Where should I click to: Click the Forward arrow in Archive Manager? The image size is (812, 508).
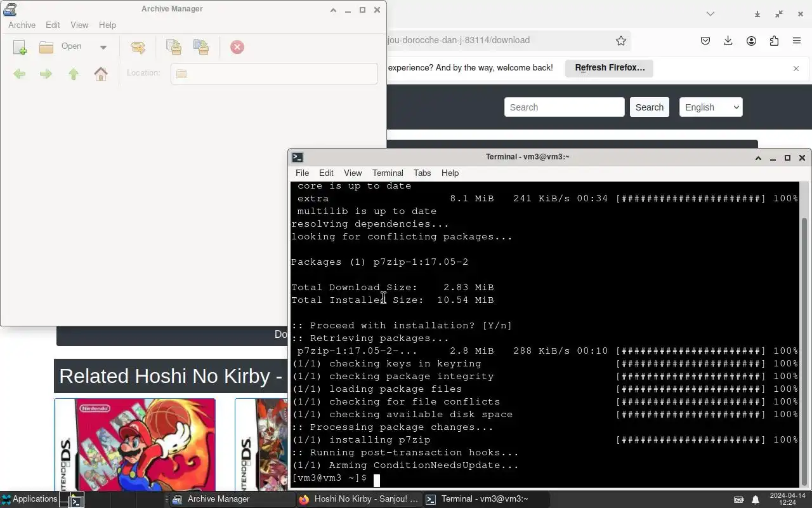pos(46,74)
